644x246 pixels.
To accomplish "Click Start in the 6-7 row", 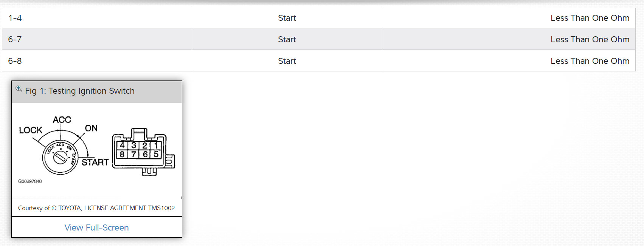I will tap(287, 39).
